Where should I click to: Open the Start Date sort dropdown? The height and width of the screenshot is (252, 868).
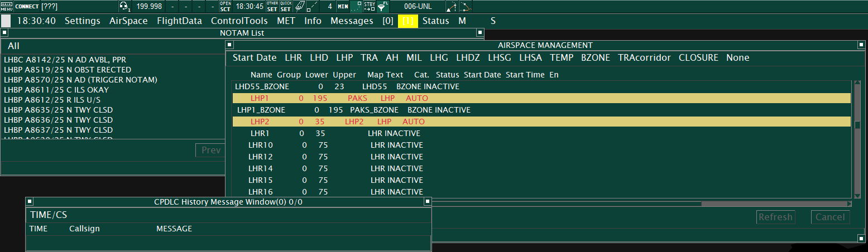pos(255,57)
